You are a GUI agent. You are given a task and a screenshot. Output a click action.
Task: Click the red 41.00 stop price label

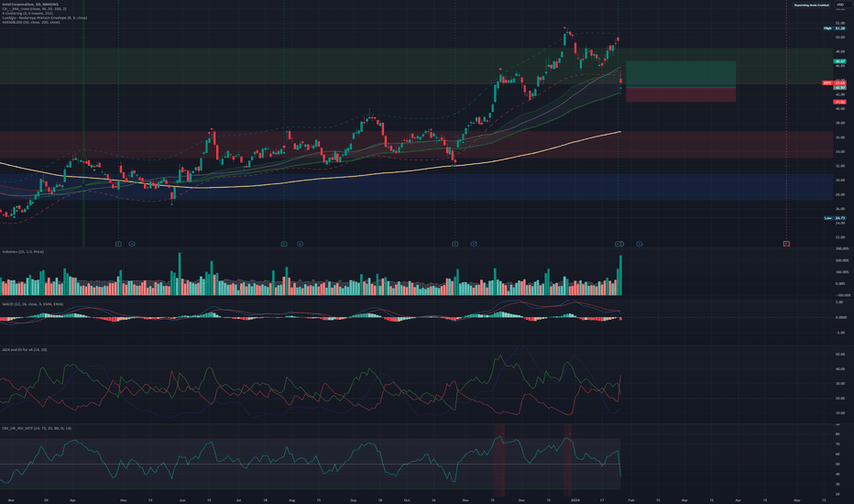coord(840,102)
